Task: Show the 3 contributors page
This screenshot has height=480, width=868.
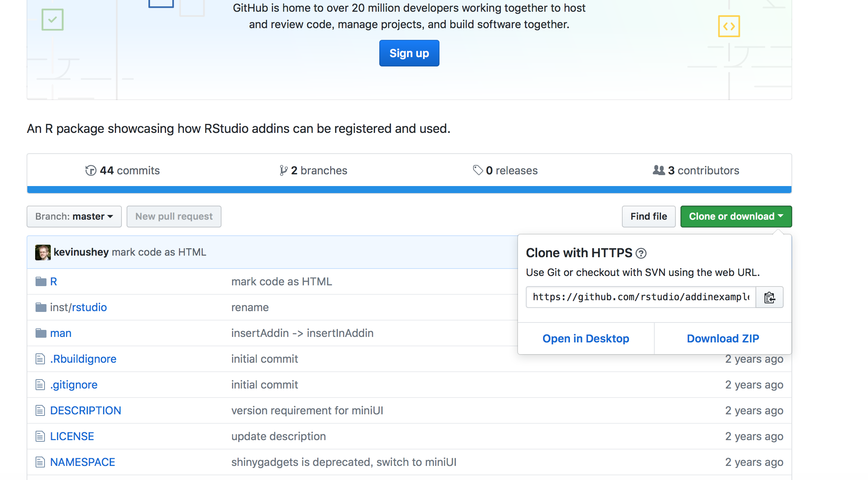Action: point(696,170)
